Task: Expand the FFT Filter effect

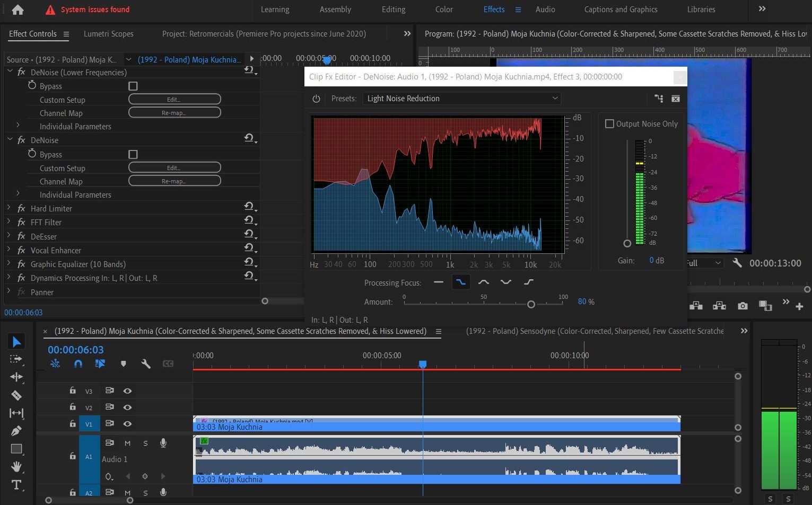Action: tap(8, 222)
